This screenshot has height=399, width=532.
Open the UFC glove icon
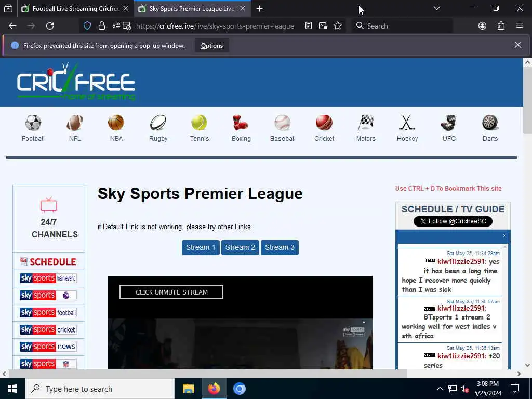[448, 123]
